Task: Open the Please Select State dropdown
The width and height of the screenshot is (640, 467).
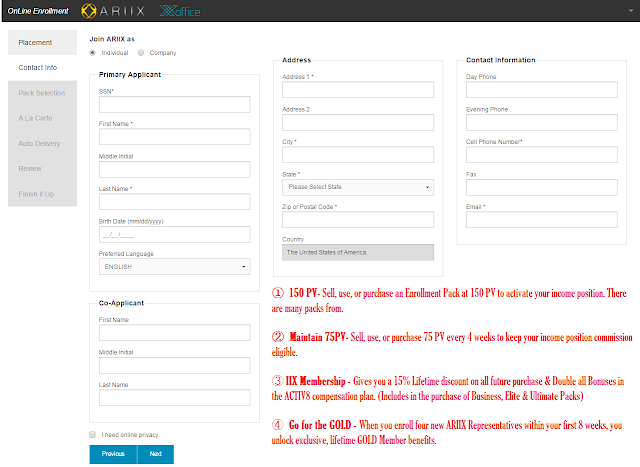Action: [358, 187]
